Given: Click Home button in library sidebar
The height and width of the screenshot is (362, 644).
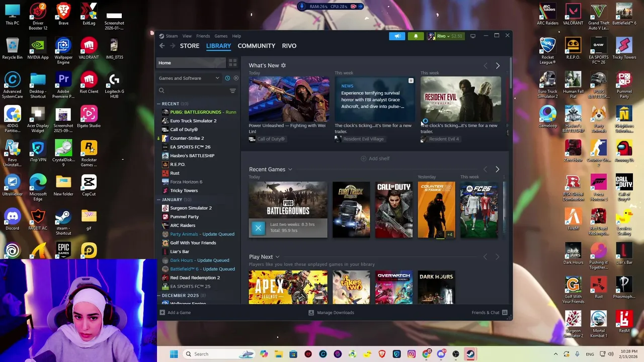Looking at the screenshot, I should (x=191, y=63).
